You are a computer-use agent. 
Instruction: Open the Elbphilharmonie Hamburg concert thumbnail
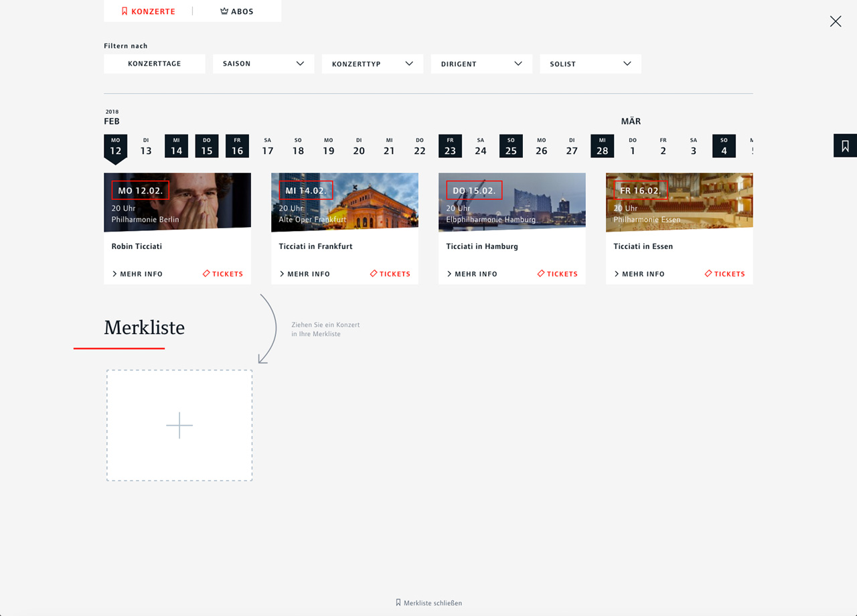pos(512,202)
